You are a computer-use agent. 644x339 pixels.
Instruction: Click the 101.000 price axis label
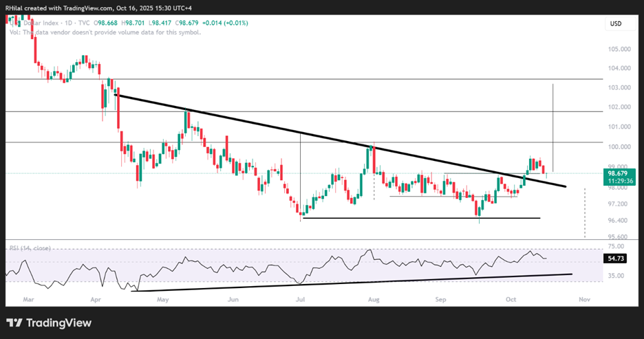click(x=619, y=127)
